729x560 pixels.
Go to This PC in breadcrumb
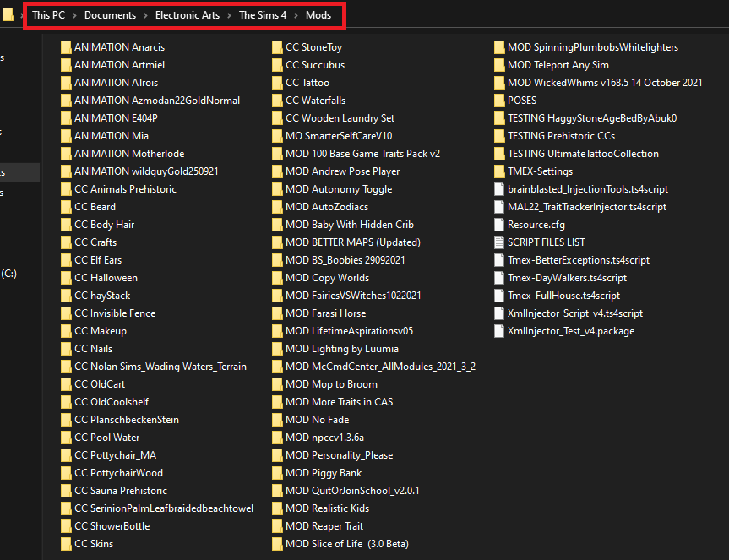click(x=48, y=15)
